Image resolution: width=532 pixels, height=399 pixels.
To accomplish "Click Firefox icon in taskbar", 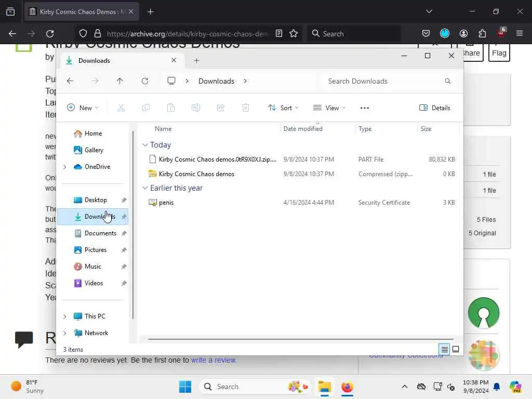I will tap(347, 387).
